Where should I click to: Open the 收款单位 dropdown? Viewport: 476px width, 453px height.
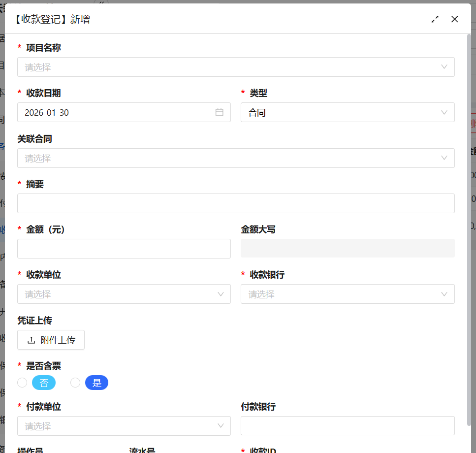(124, 294)
